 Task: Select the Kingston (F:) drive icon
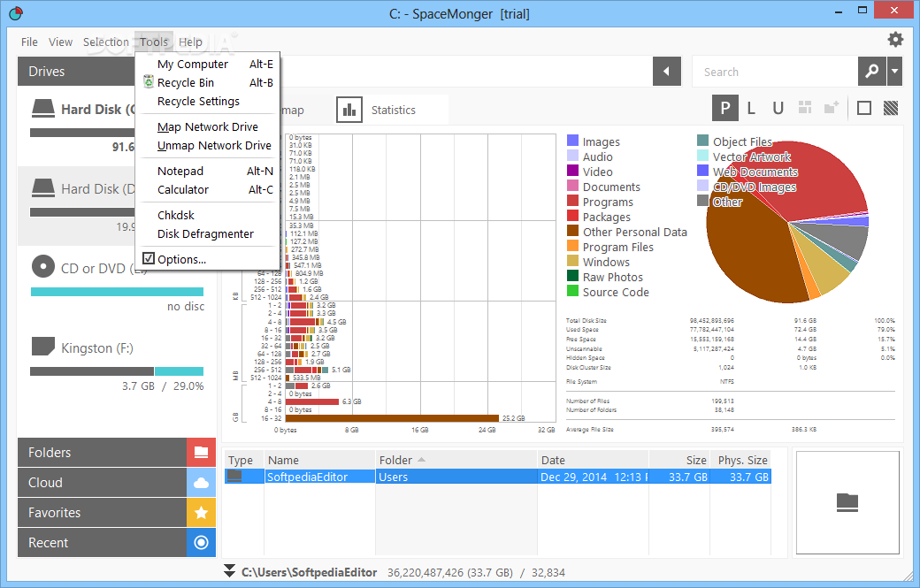click(42, 346)
